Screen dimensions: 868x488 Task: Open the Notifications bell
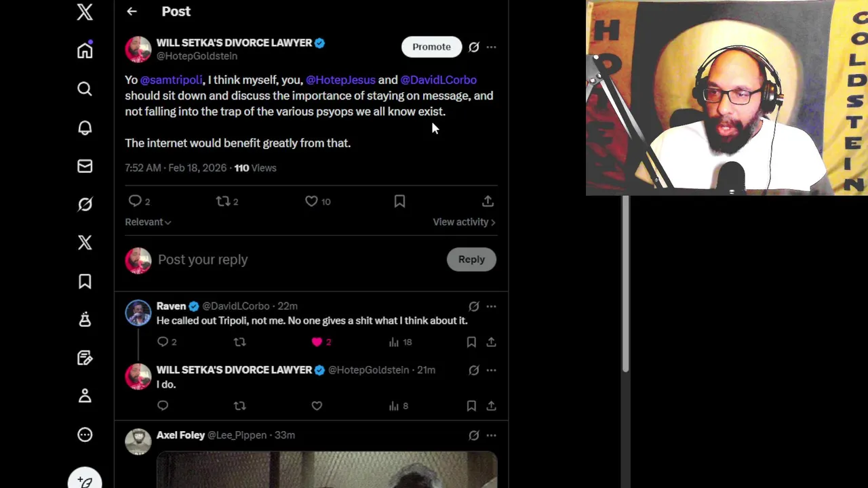coord(85,127)
